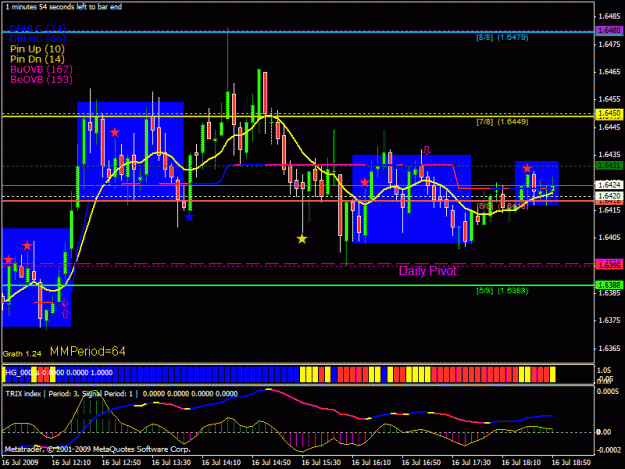
Task: Click the yellow 1.6450 price tag
Action: [609, 114]
